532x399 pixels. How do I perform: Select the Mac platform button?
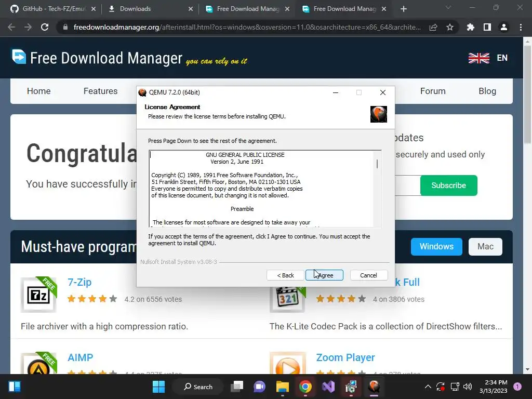485,246
